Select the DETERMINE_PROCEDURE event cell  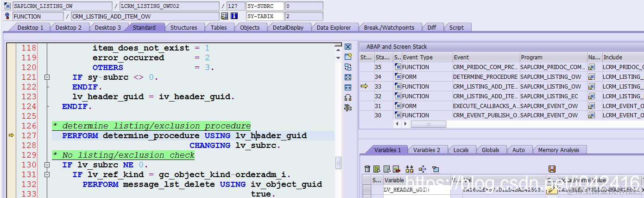[x=486, y=77]
